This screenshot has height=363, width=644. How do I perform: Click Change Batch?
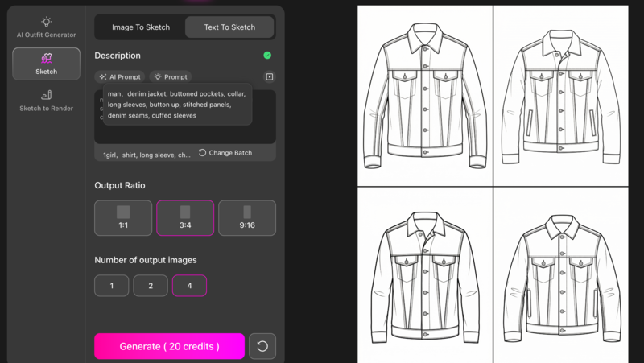[x=225, y=153]
